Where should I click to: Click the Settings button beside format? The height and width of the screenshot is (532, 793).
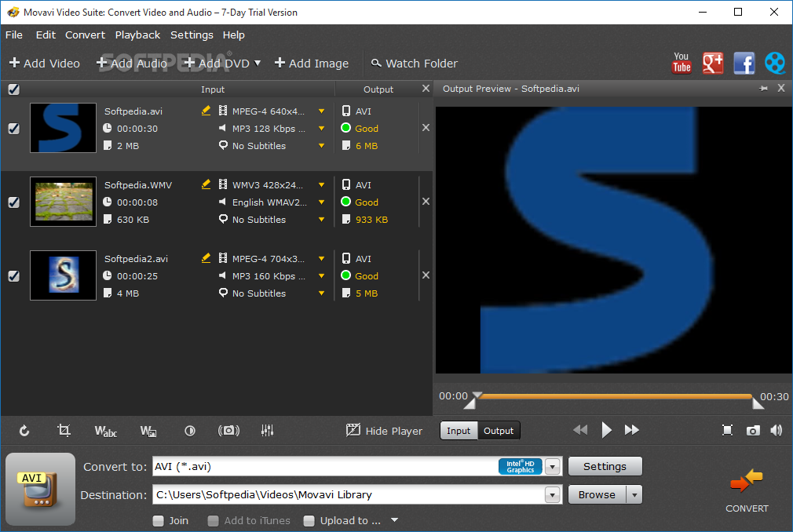coord(605,466)
